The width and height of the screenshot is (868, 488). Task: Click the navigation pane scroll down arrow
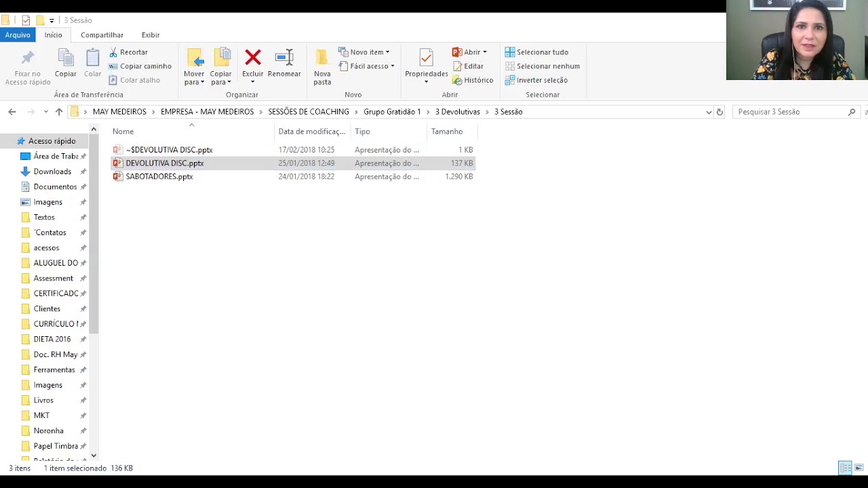click(94, 456)
